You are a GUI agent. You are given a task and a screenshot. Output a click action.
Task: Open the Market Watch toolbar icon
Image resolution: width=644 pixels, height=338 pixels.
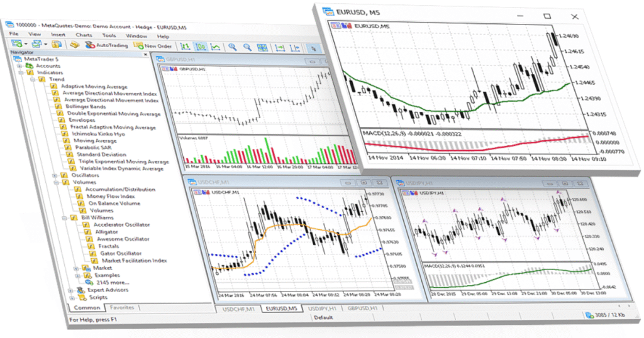point(55,45)
